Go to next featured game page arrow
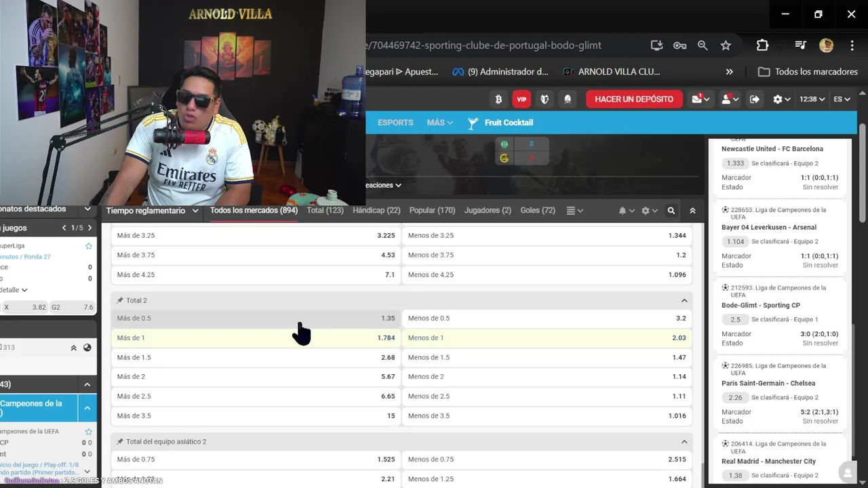 [x=90, y=228]
